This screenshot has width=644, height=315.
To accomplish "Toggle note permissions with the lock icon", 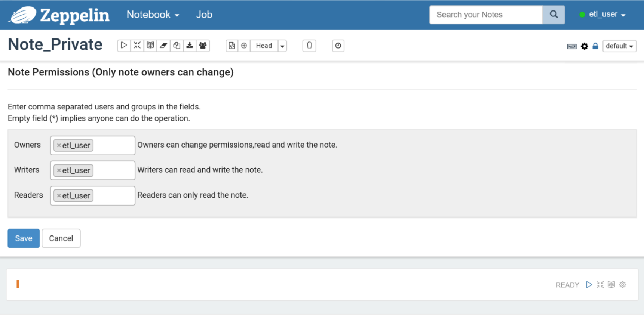I will (x=595, y=46).
